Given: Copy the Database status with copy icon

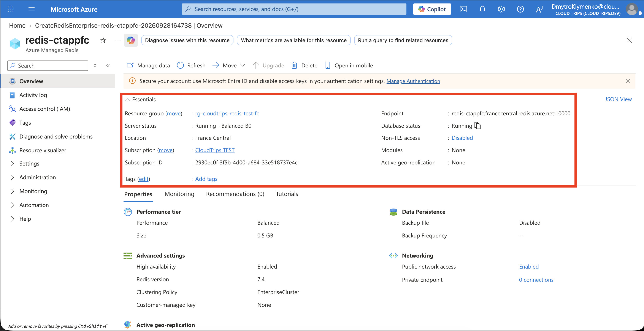Looking at the screenshot, I should [x=477, y=126].
